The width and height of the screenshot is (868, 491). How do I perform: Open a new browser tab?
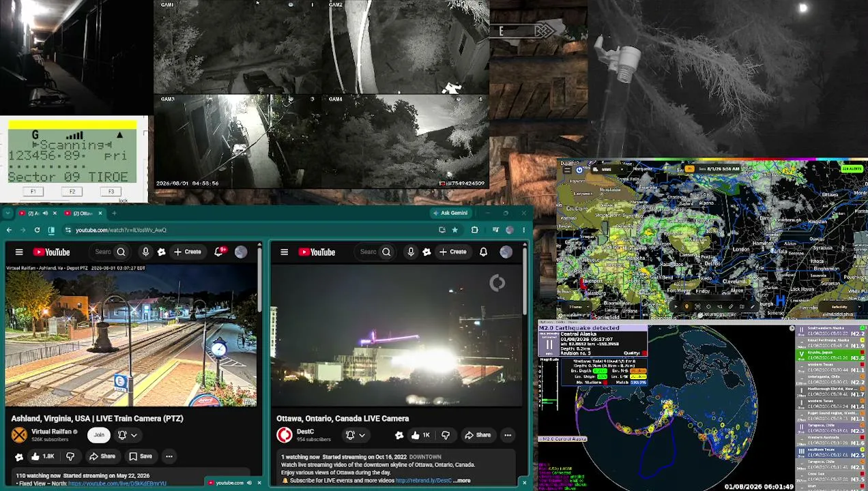point(115,213)
